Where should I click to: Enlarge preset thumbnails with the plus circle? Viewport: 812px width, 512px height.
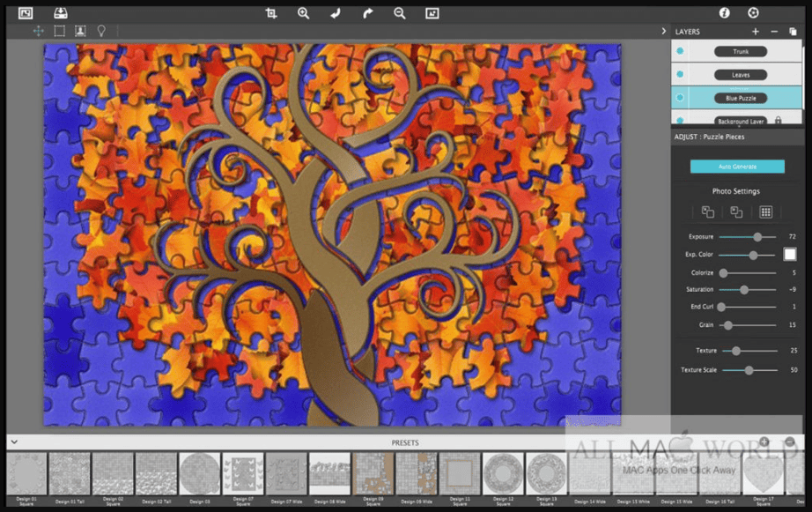(764, 442)
